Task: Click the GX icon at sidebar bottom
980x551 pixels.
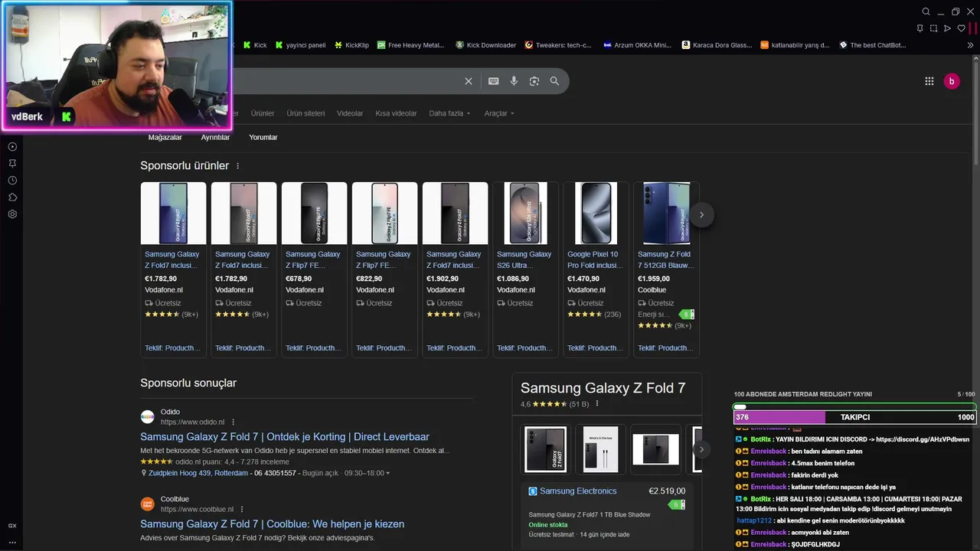Action: [x=12, y=526]
